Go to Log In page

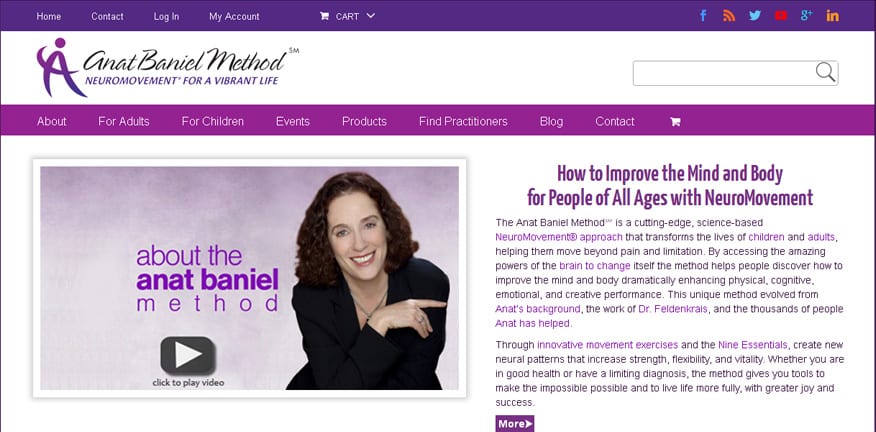pos(166,16)
